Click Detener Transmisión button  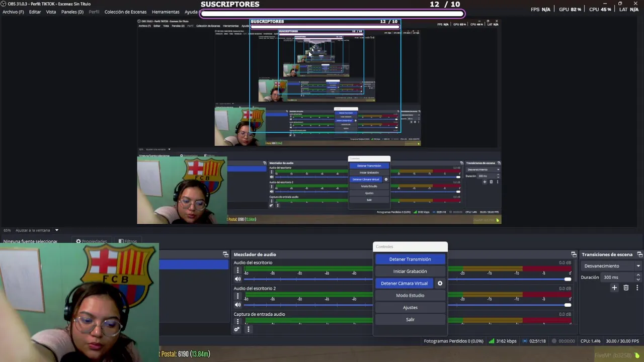click(x=410, y=259)
